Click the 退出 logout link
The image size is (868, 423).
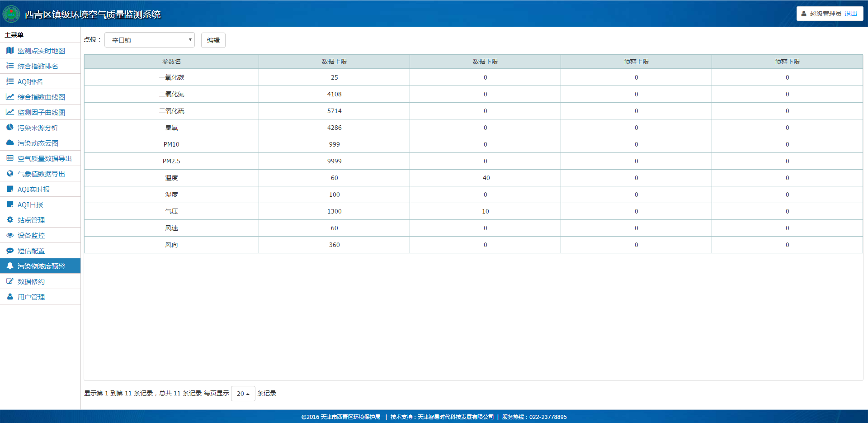[x=850, y=14]
